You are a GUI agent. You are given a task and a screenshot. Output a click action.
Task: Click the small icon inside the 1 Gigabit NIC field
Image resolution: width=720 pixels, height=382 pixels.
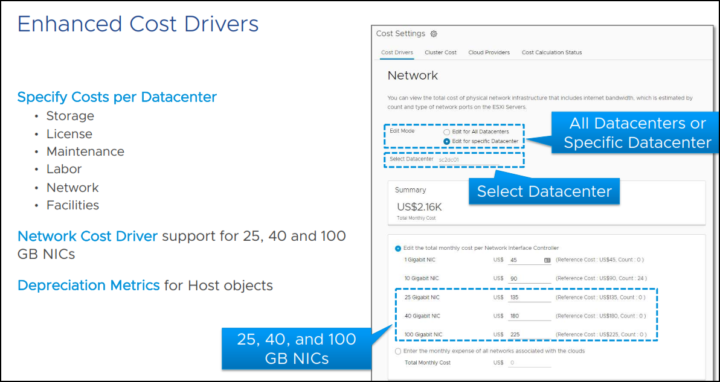click(x=547, y=260)
